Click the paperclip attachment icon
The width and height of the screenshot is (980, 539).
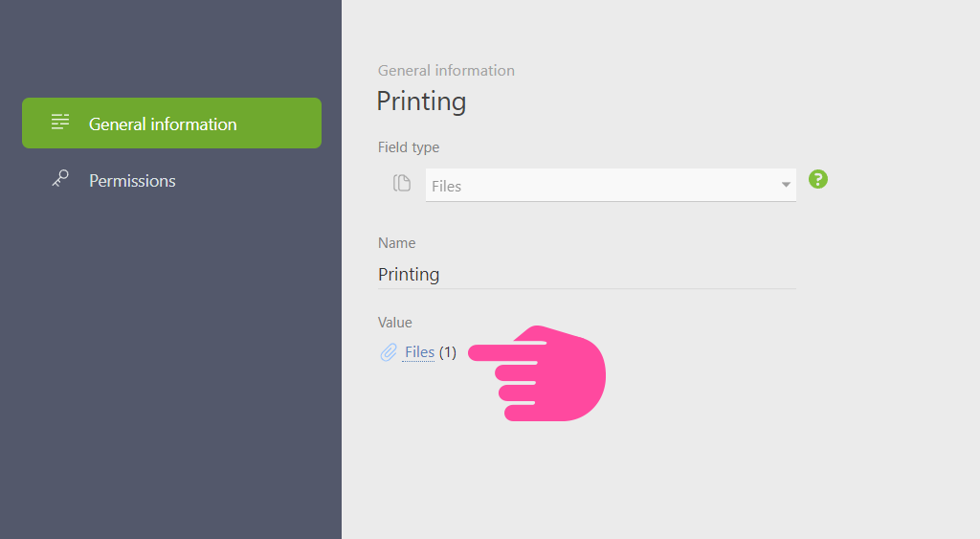tap(389, 352)
